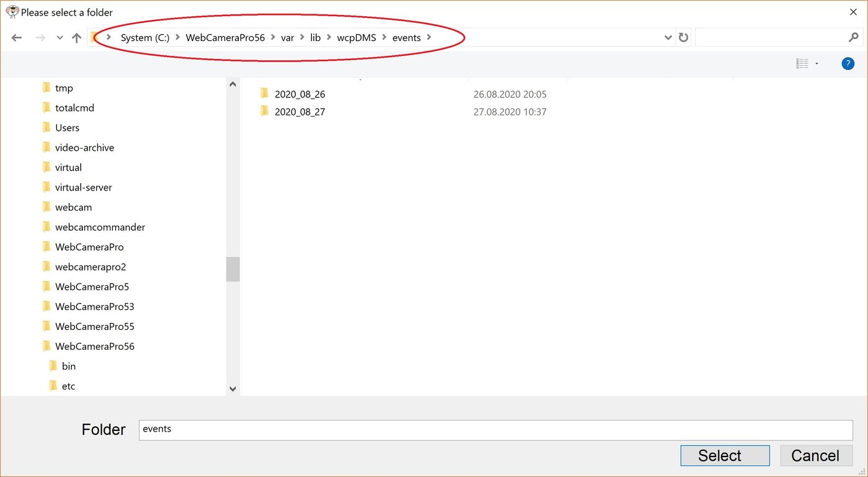The width and height of the screenshot is (868, 477).
Task: Select webcamcommander folder in the tree
Action: pos(100,227)
